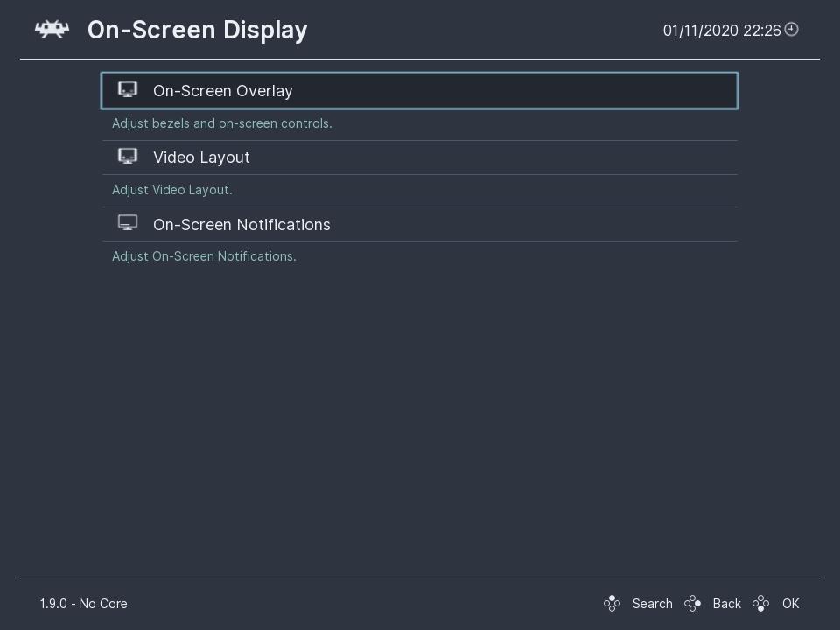Click the OK gamepad button icon
This screenshot has height=630, width=840.
pyautogui.click(x=760, y=603)
